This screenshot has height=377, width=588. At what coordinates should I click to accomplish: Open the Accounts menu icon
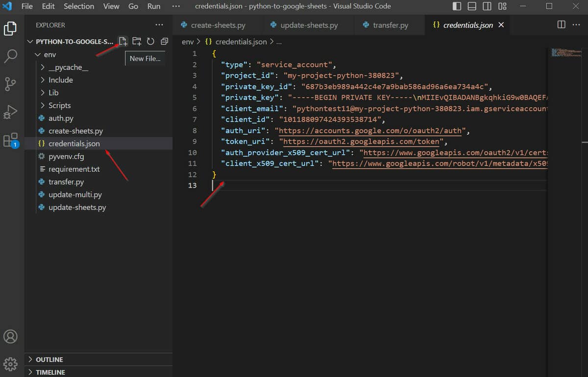10,336
